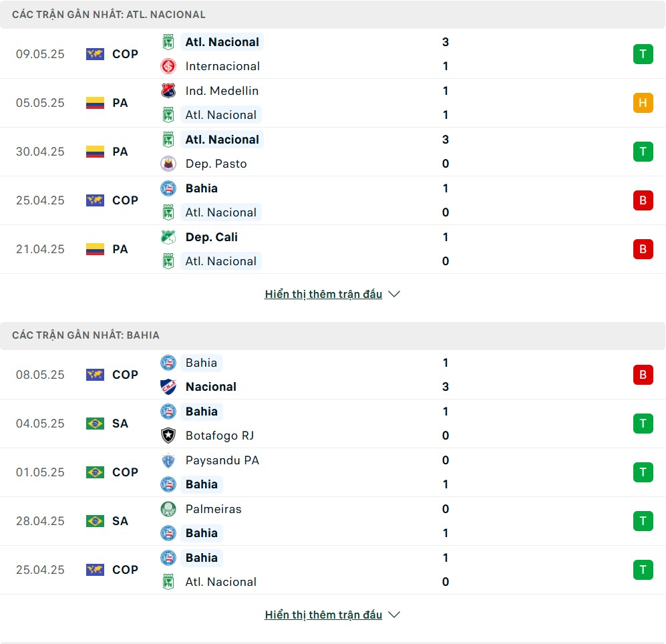Expand more Atl. Nacional matches chevron
Image resolution: width=666 pixels, height=644 pixels.
pyautogui.click(x=394, y=294)
